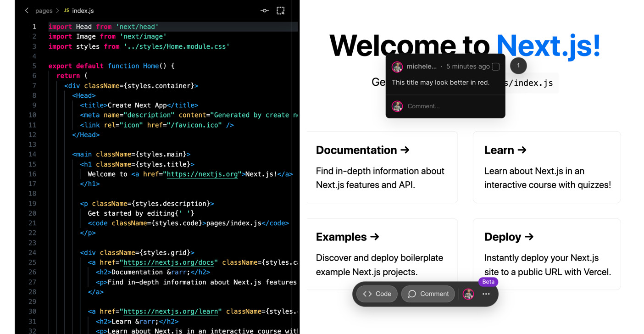
Task: Open the ellipsis overflow menu on the floating toolbar
Action: (486, 294)
